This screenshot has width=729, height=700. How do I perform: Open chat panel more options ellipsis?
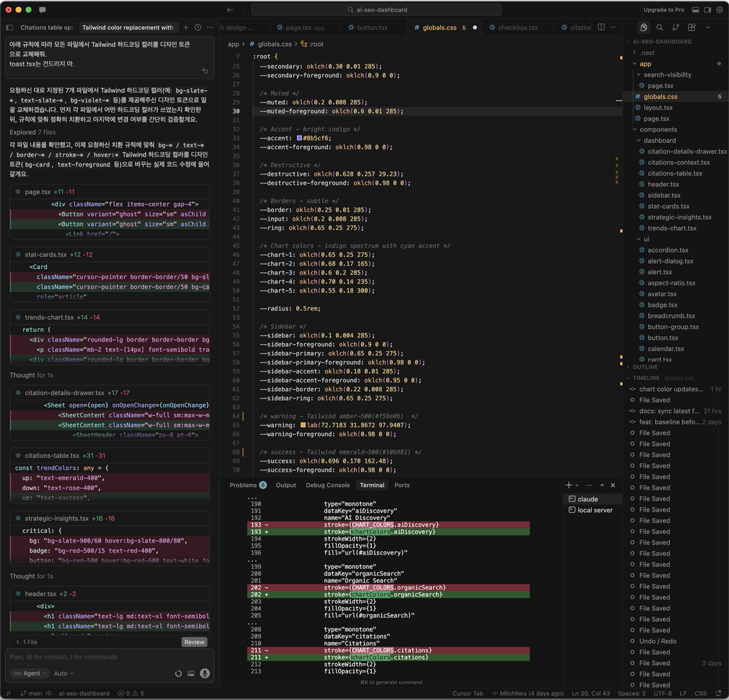pos(210,27)
